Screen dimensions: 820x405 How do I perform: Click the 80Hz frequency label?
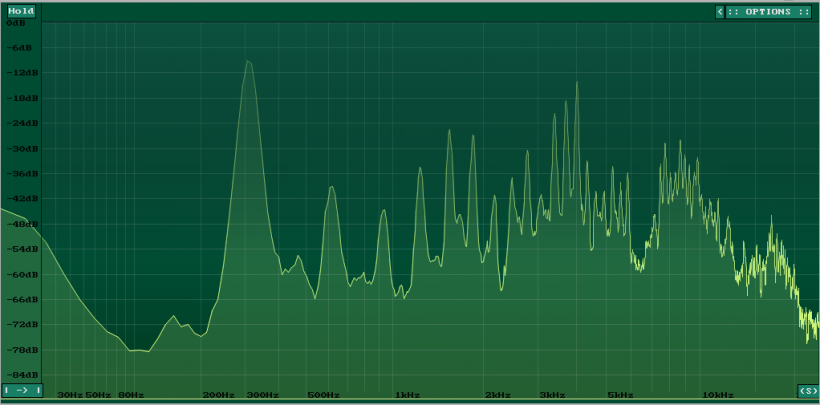coord(131,395)
